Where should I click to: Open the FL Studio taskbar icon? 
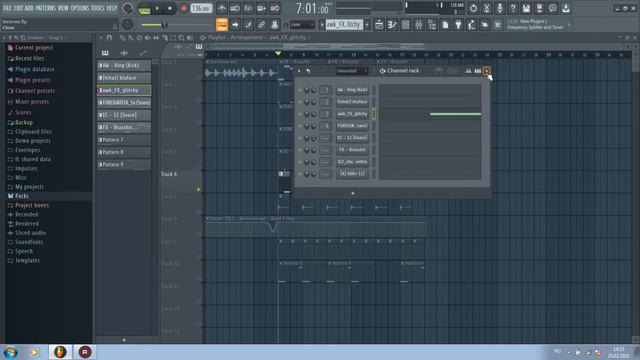60,352
